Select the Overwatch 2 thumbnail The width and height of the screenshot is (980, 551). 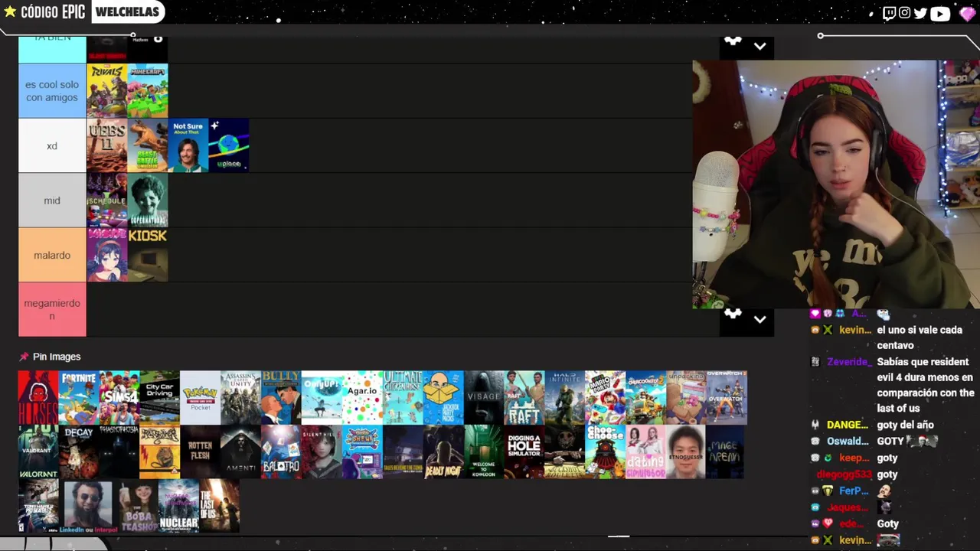tap(727, 398)
